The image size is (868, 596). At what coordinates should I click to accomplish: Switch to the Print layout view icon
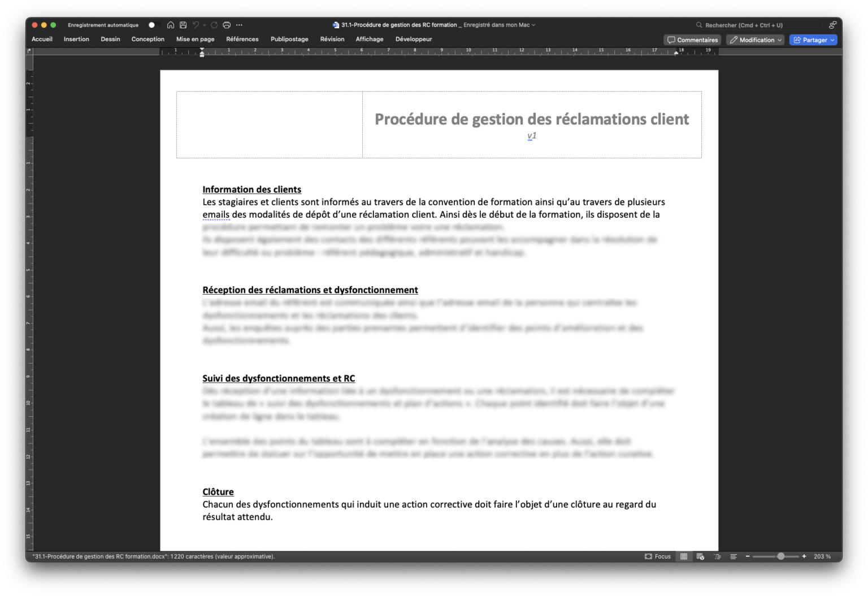[684, 556]
